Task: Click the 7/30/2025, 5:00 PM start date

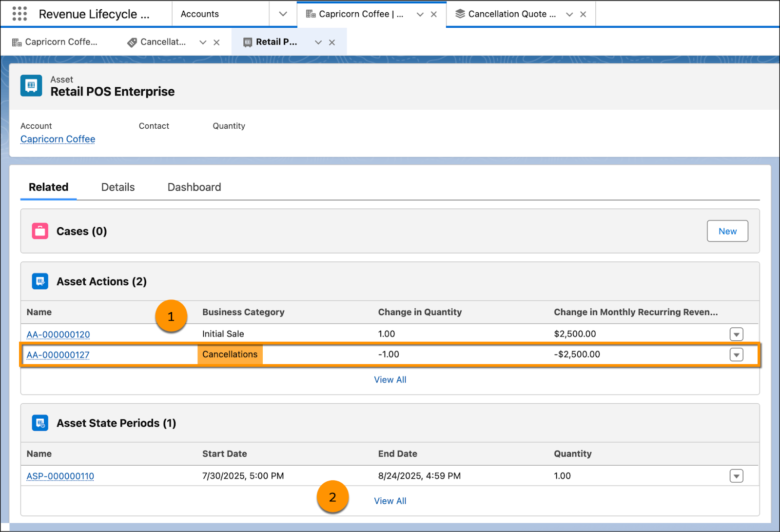Action: [x=243, y=476]
